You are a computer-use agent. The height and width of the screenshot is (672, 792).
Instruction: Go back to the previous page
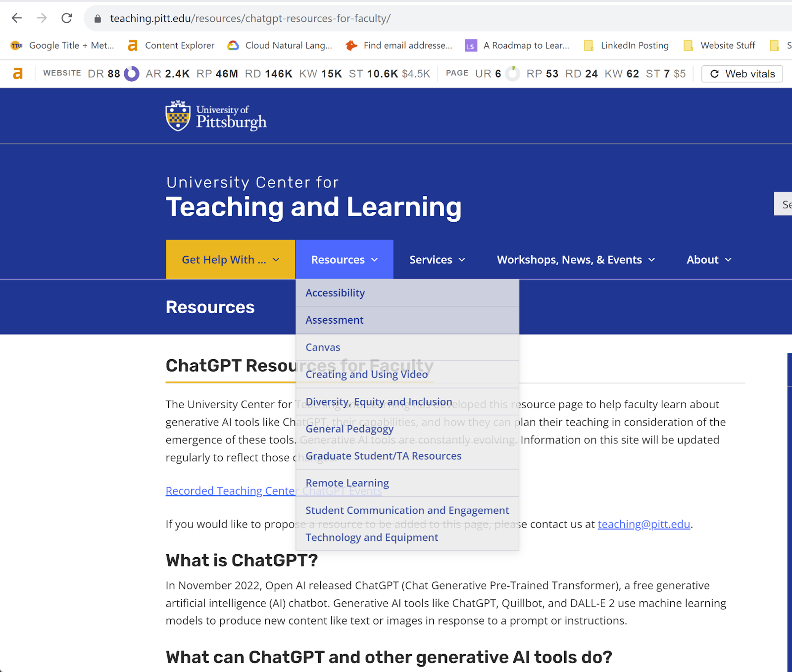coord(17,18)
